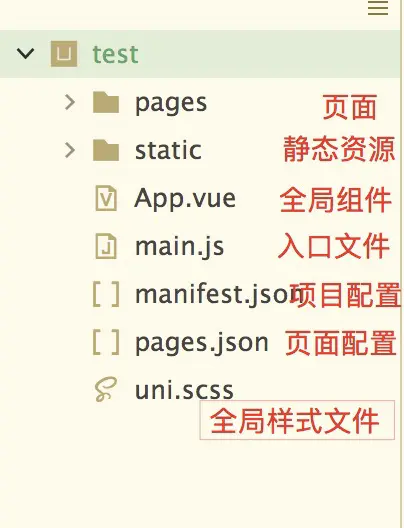Open the App.vue file
The image size is (404, 528).
pos(185,199)
